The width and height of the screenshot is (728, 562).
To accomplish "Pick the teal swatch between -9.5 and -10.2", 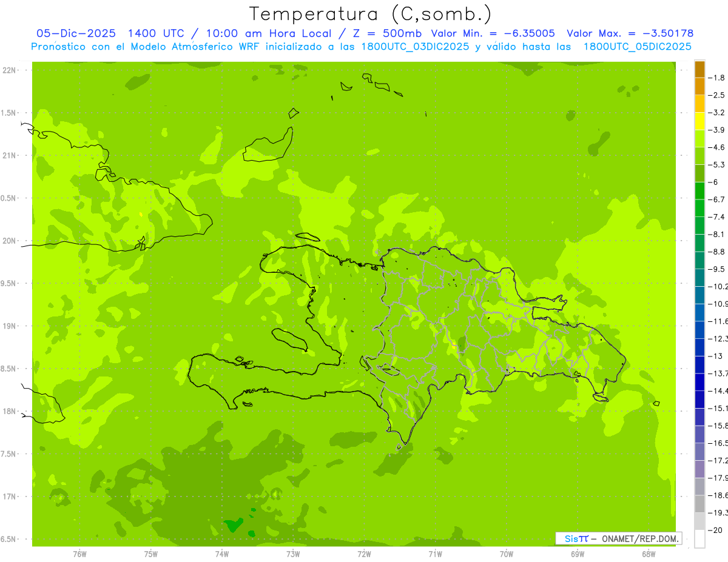I will point(699,278).
